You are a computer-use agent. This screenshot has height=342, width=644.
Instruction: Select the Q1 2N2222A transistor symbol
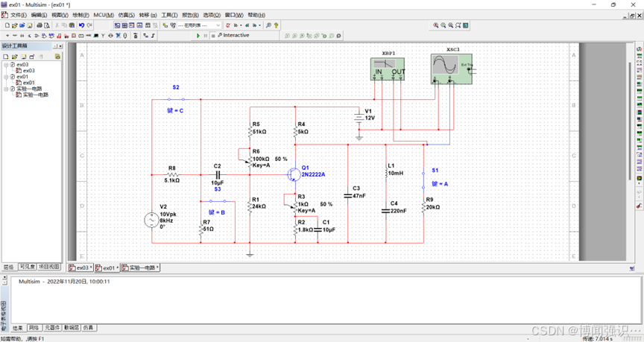pos(293,174)
